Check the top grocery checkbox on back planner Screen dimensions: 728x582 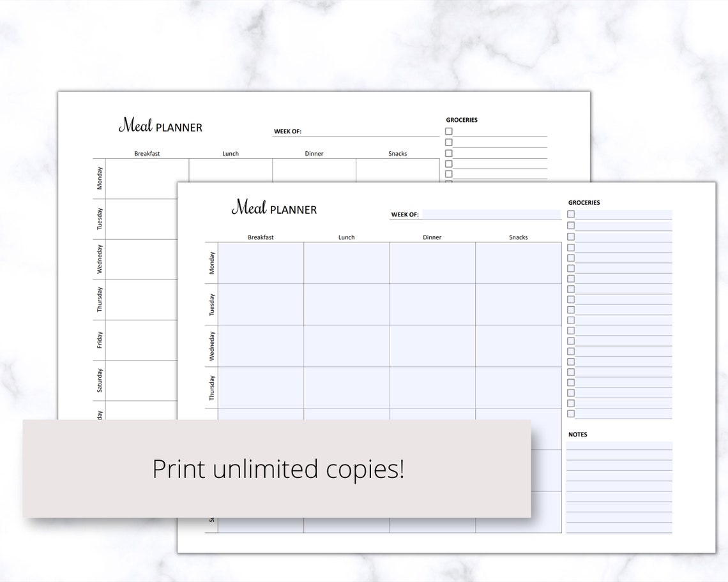[x=570, y=214]
